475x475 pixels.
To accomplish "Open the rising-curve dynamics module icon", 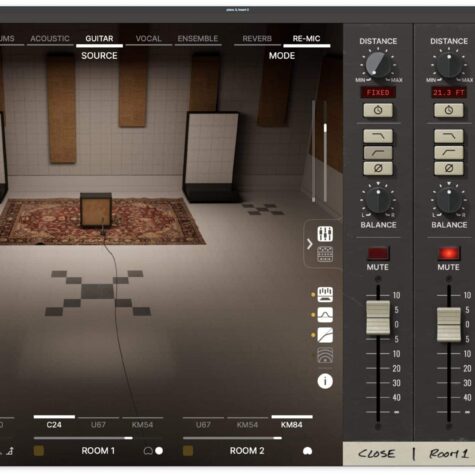I will point(325,335).
